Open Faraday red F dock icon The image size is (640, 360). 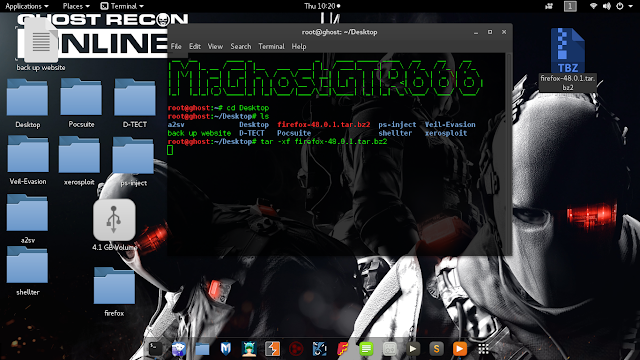(x=343, y=349)
